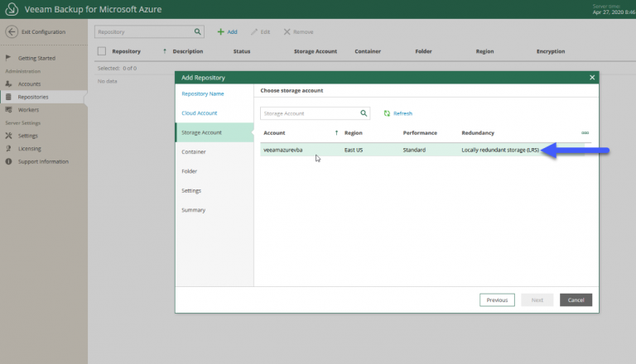
Task: Select the Storage Account wizard step
Action: coord(214,132)
